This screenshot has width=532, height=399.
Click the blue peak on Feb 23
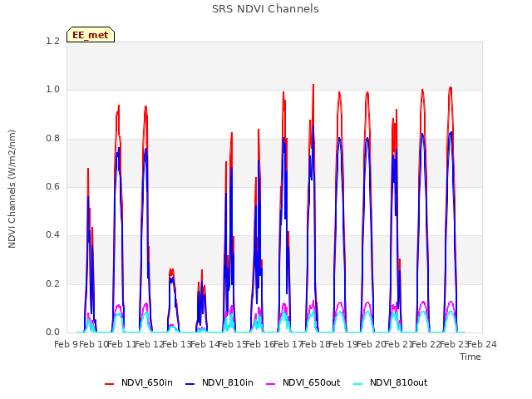pos(451,133)
